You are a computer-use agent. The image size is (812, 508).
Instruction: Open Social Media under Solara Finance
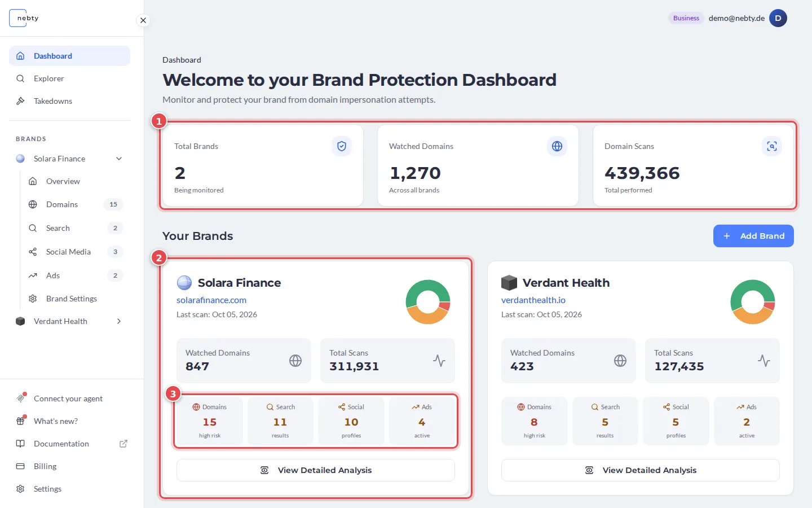click(x=76, y=252)
